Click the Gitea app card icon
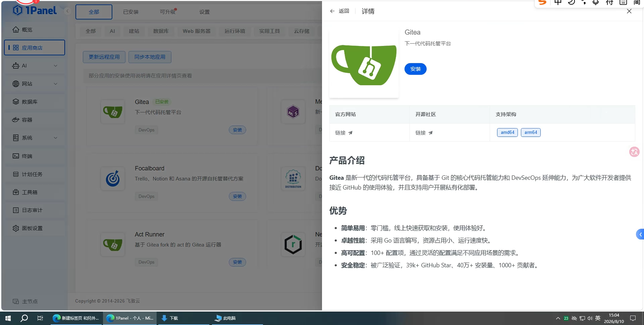644x325 pixels. pyautogui.click(x=113, y=112)
